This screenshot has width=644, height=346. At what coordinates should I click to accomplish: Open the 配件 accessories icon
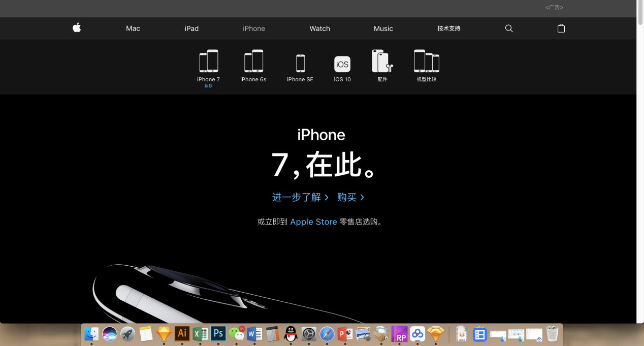(382, 61)
